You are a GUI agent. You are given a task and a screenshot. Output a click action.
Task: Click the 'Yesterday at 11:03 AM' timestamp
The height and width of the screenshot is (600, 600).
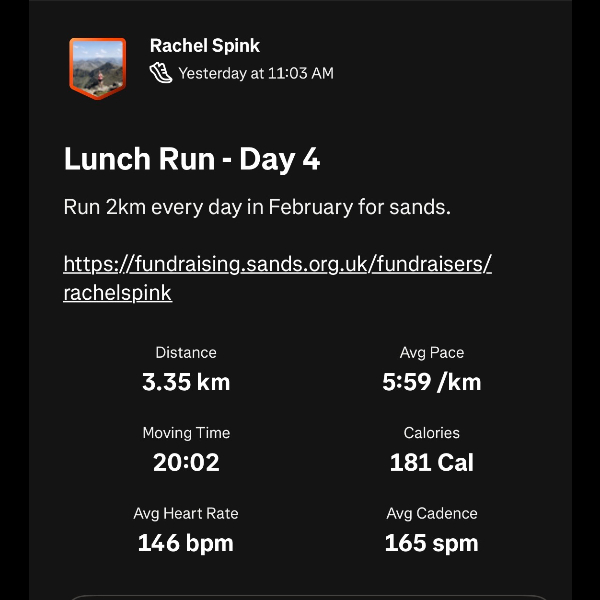point(256,73)
